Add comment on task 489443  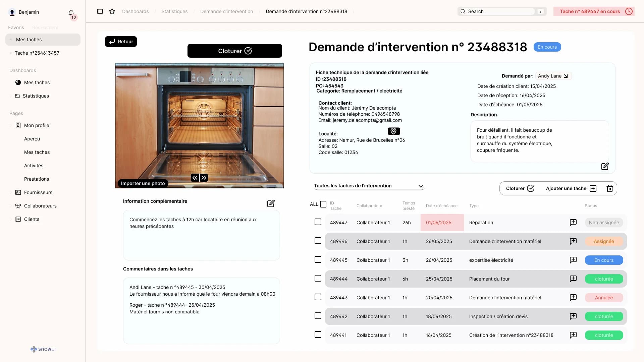pos(573,298)
